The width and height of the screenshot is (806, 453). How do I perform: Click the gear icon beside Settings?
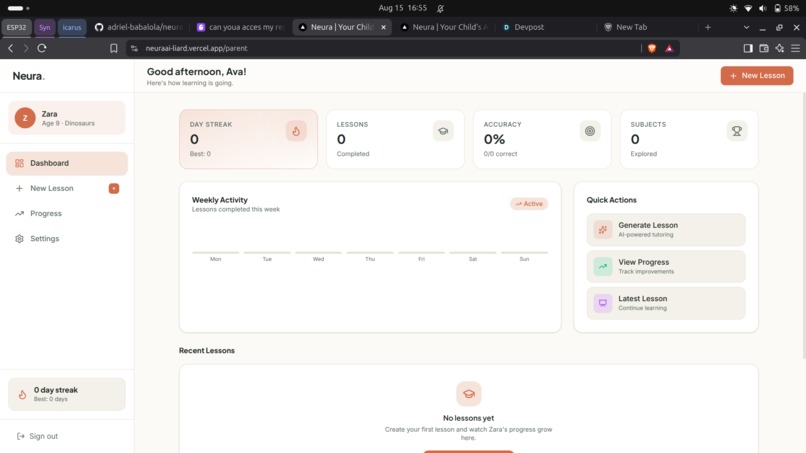click(20, 239)
